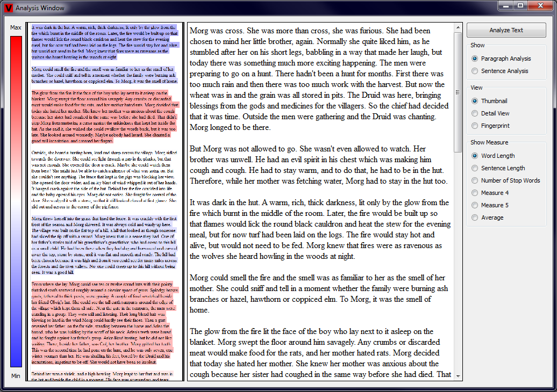Click the text pane scrollbar up arrow

[458, 27]
